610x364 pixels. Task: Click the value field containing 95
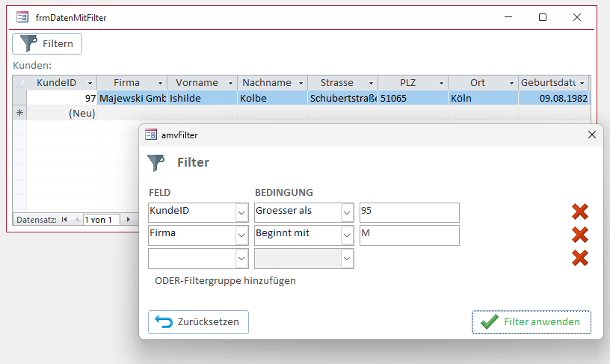(410, 212)
